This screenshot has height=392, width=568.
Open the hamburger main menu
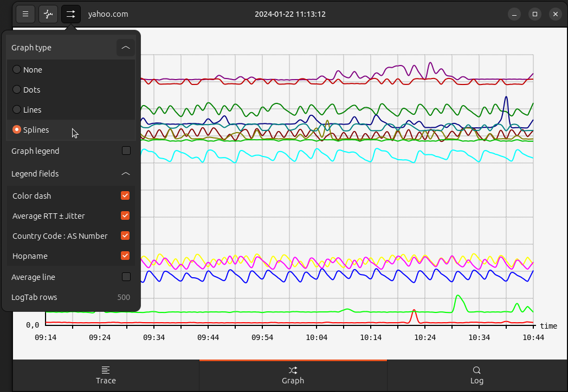coord(25,14)
